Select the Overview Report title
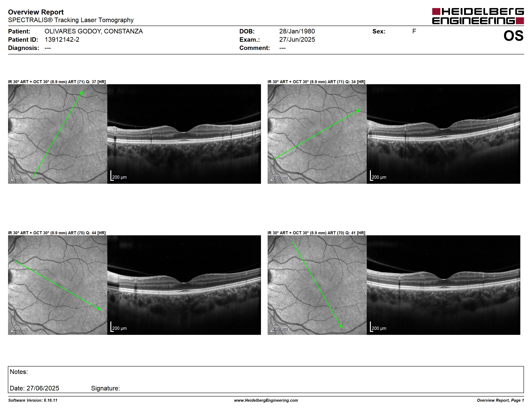 click(x=36, y=12)
